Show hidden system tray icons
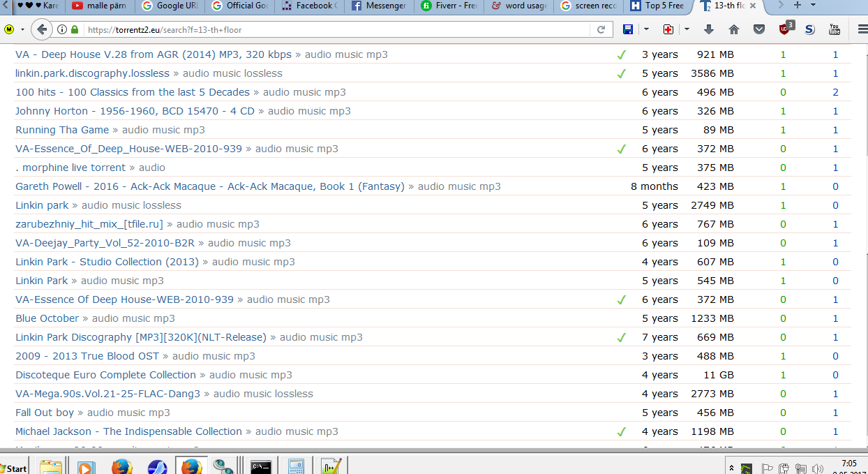 point(731,468)
